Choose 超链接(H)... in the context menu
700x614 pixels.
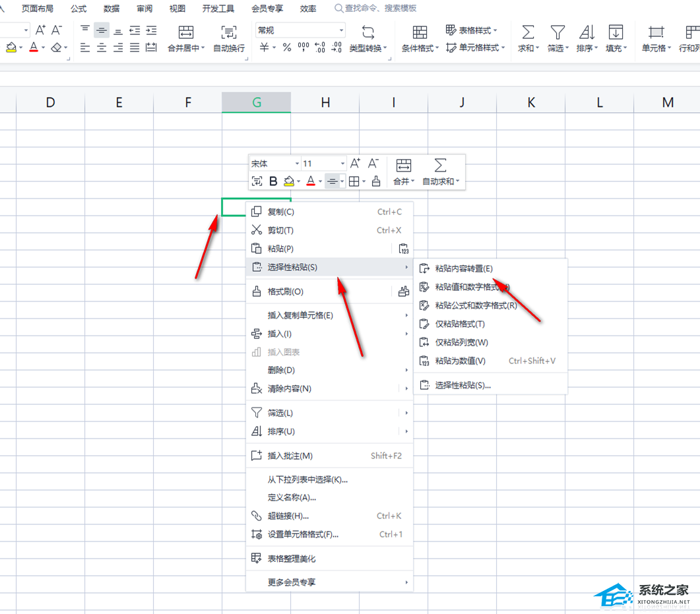click(x=329, y=516)
